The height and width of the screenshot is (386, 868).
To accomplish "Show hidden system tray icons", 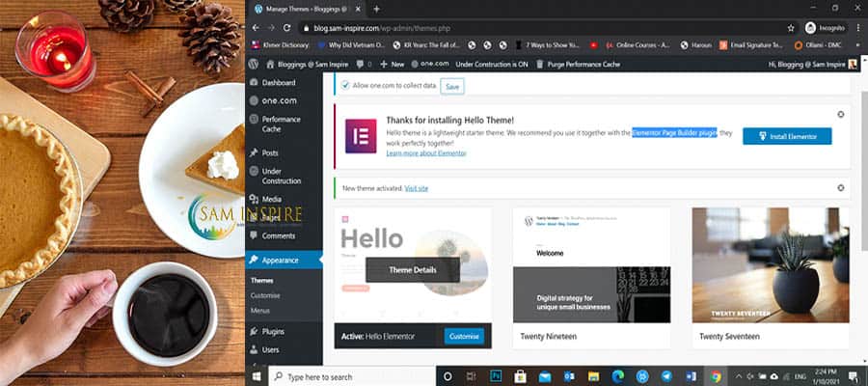I will click(x=739, y=376).
